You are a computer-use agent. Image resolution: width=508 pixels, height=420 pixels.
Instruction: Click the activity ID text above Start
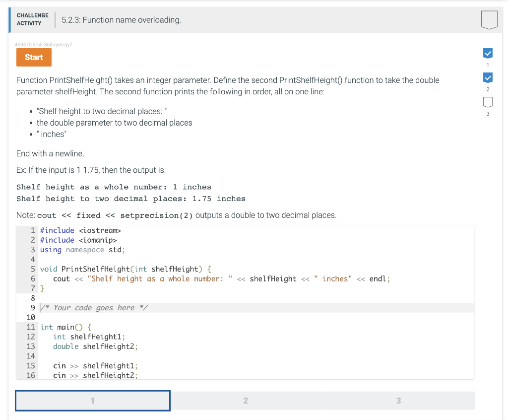click(x=43, y=44)
